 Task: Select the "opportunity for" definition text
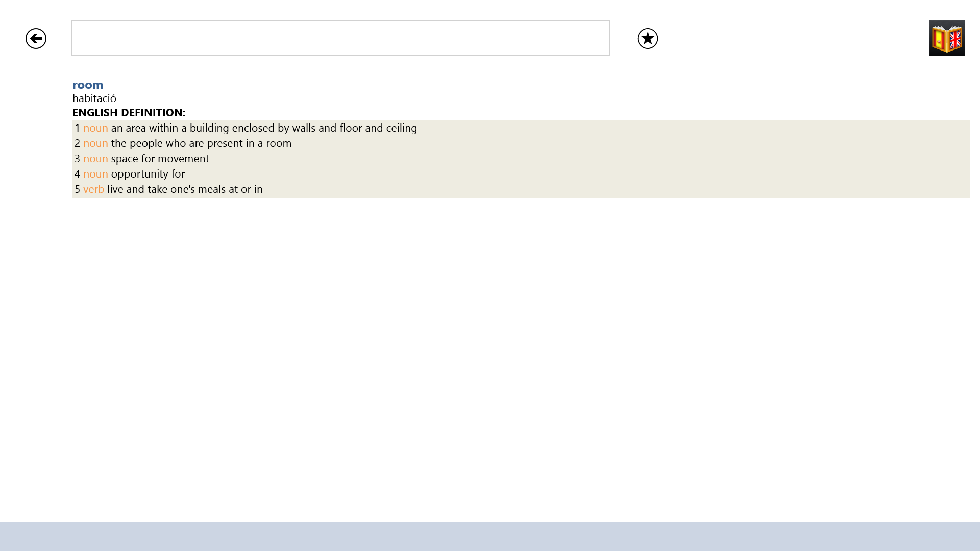click(148, 174)
